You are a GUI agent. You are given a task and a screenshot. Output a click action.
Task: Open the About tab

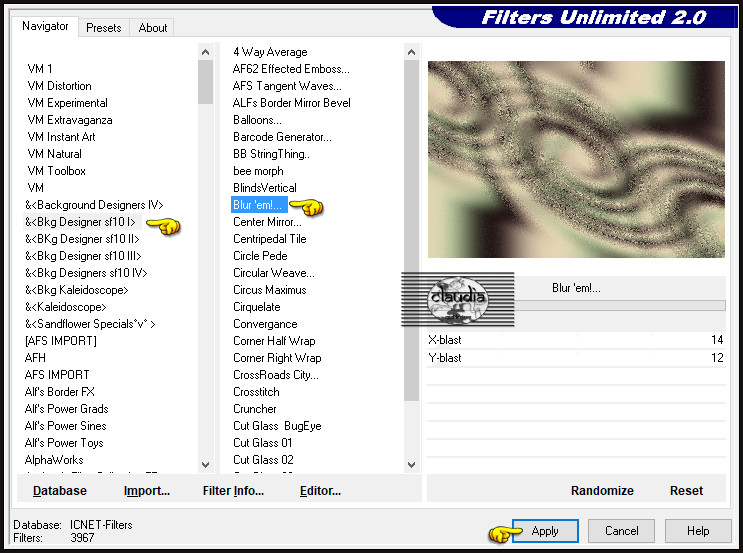(153, 28)
